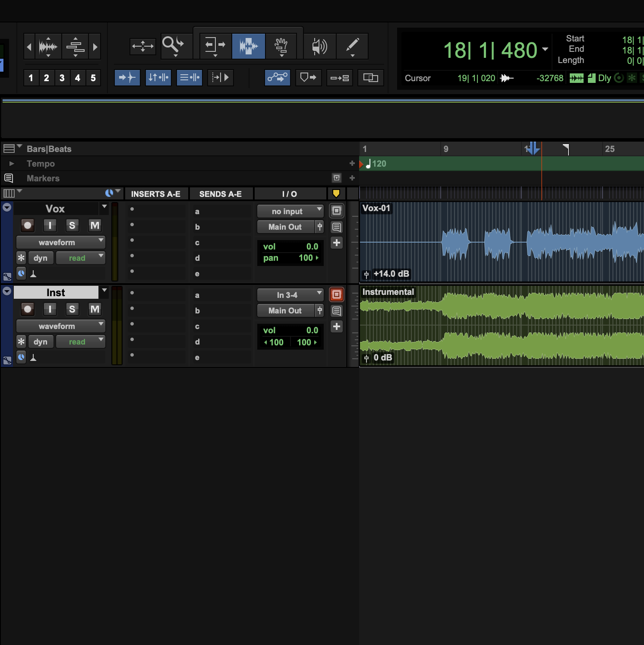644x645 pixels.
Task: Recall zoom preset 3
Action: pyautogui.click(x=62, y=78)
